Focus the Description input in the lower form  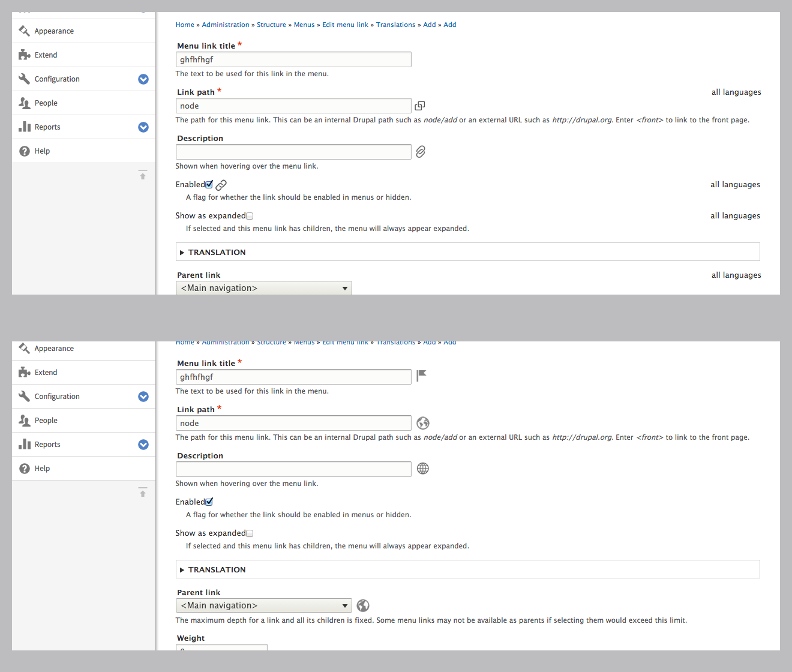pos(293,469)
